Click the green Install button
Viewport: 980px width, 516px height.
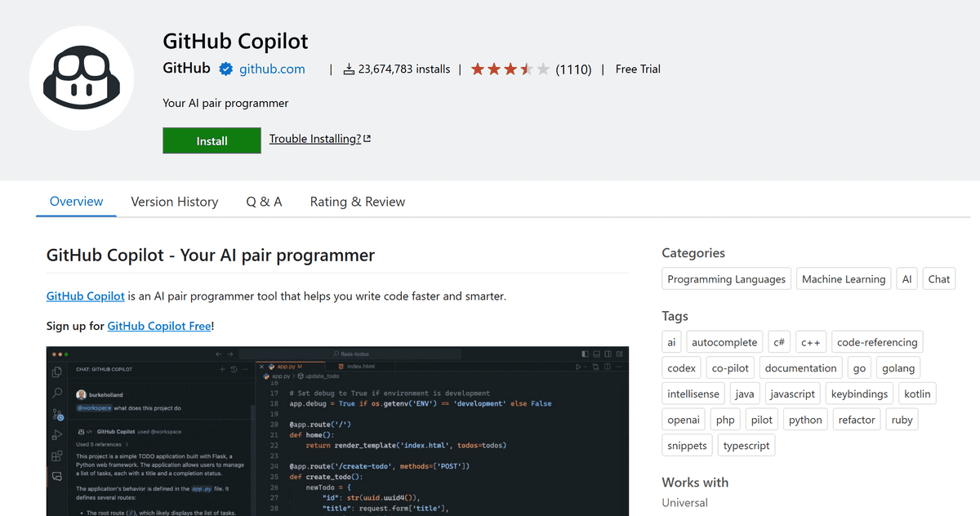click(x=212, y=140)
